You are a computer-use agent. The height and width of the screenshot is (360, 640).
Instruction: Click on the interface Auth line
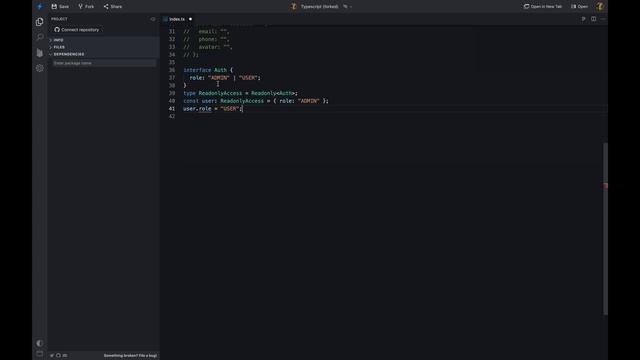point(208,70)
